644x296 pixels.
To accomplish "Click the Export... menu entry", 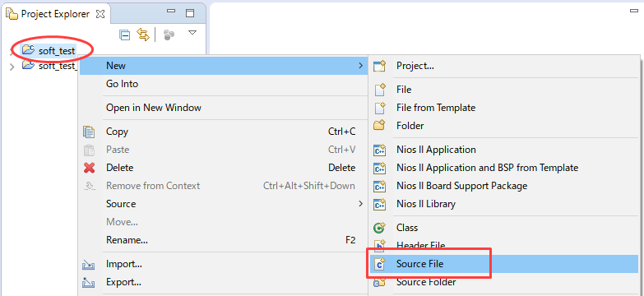I will point(123,282).
